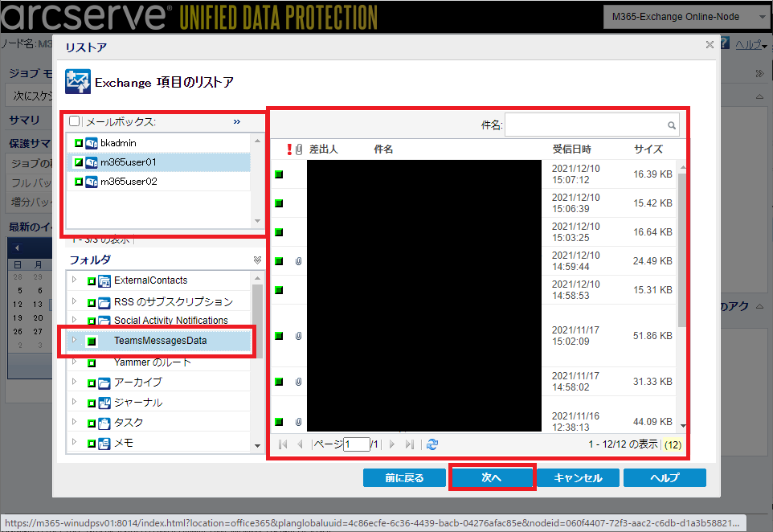This screenshot has width=773, height=532.
Task: Click the 前に戻る button
Action: click(404, 478)
